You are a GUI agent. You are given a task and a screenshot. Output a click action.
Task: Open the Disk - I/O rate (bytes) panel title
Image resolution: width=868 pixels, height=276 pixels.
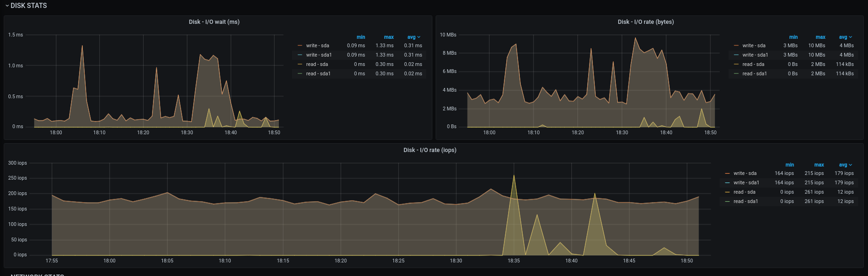(646, 22)
